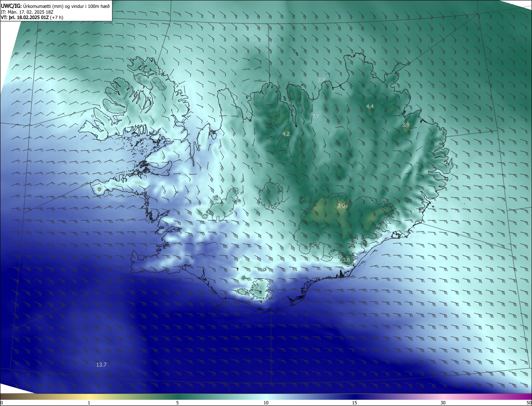
Task: Click the color scale label 50
Action: tap(529, 403)
